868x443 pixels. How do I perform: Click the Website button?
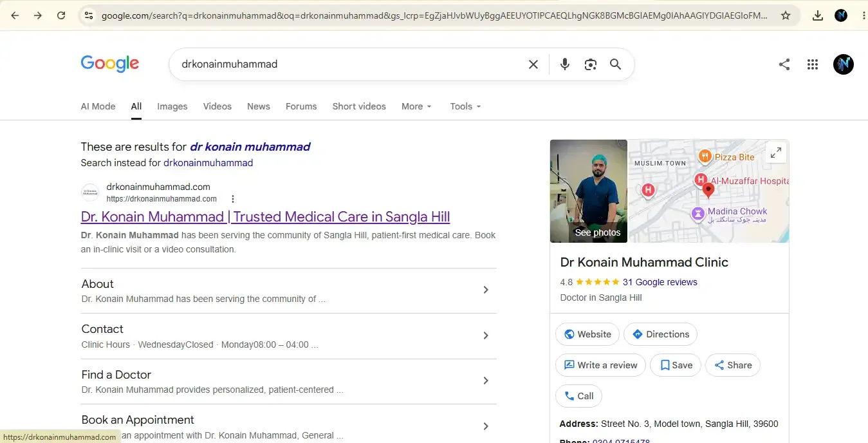point(587,334)
